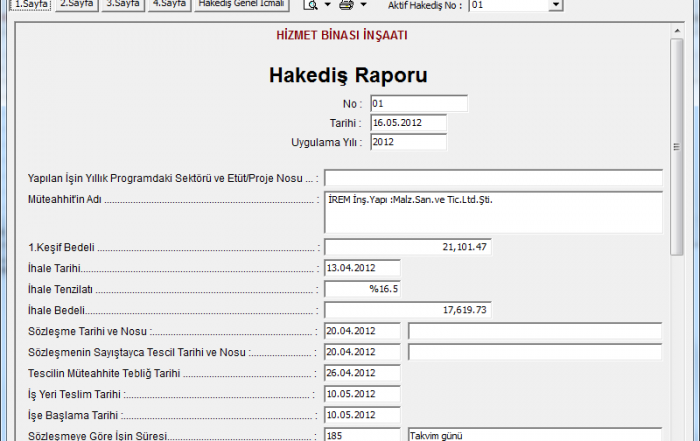
Task: Click the Takvim günü field
Action: (534, 435)
